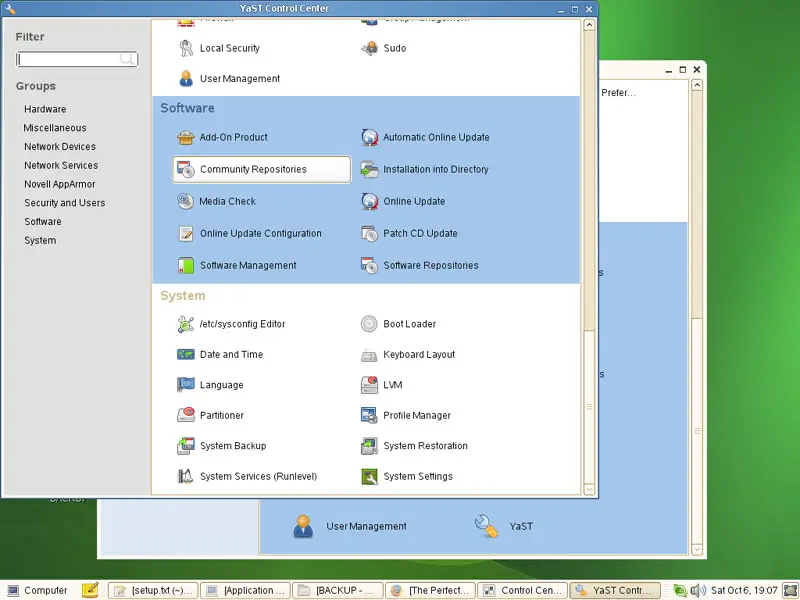This screenshot has height=600, width=800.
Task: Launch the /etc/sysconfig Editor icon
Action: click(x=186, y=324)
